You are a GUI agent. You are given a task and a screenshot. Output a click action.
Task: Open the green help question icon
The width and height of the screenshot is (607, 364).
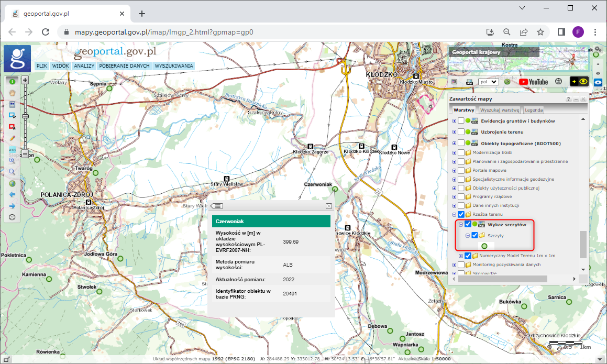(x=507, y=82)
